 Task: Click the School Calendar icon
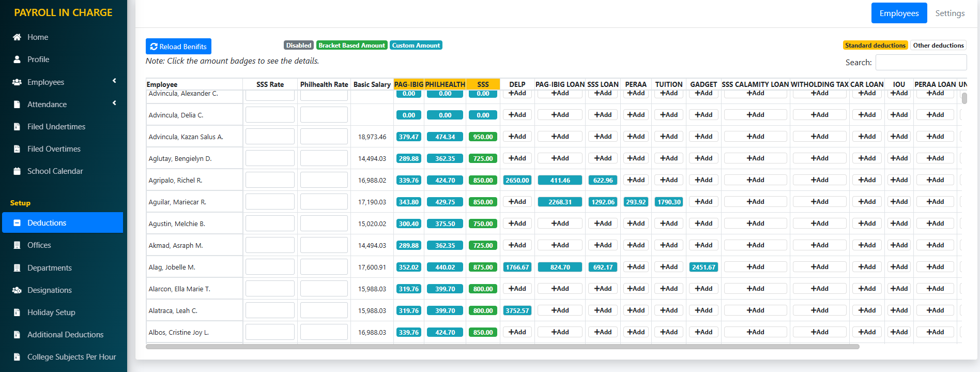coord(17,171)
